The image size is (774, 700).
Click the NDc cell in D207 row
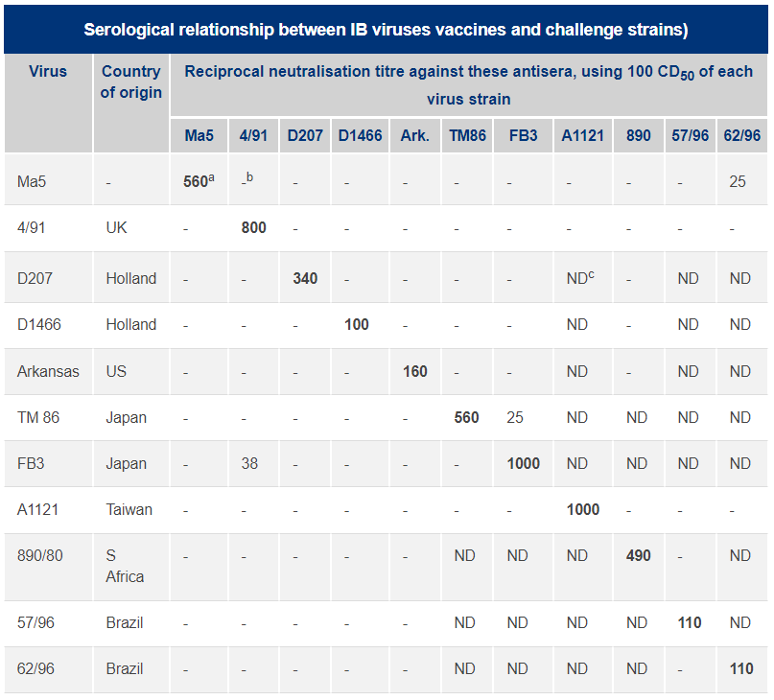click(581, 278)
